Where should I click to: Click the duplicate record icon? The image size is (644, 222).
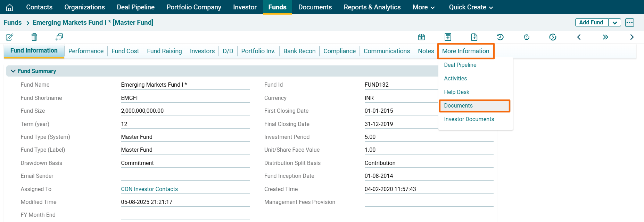(x=59, y=37)
